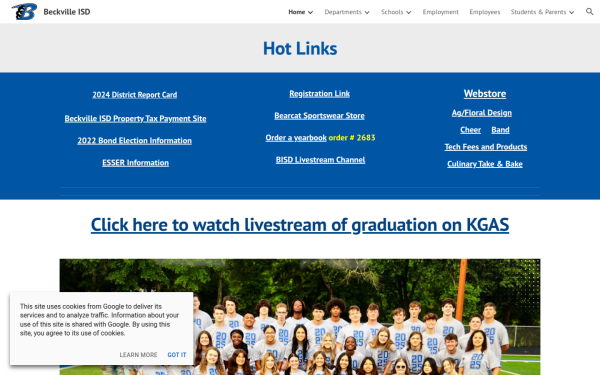Click the Beckville ISD bearcat logo
The image size is (600, 375).
24,11
